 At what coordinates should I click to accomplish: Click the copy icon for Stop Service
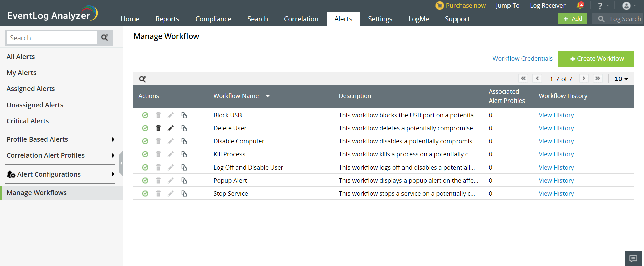(184, 193)
